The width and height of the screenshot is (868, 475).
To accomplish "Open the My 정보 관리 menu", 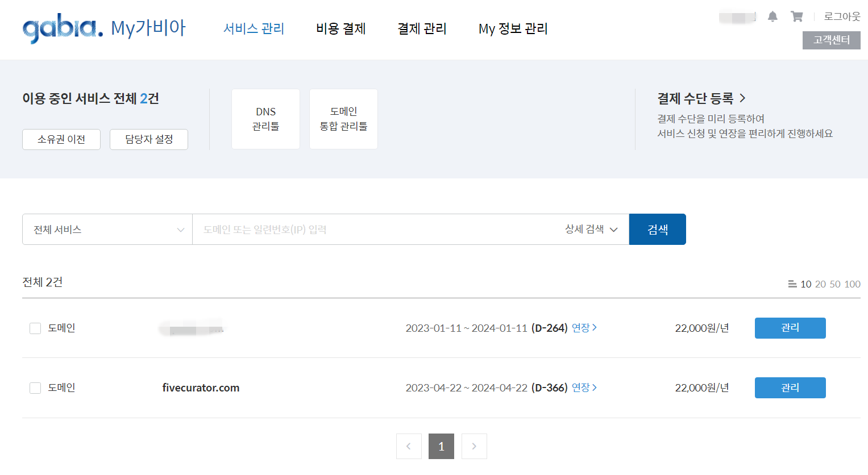I will click(x=513, y=28).
